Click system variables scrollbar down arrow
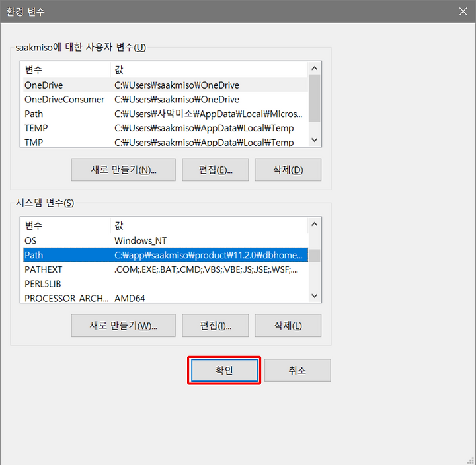 tap(315, 295)
